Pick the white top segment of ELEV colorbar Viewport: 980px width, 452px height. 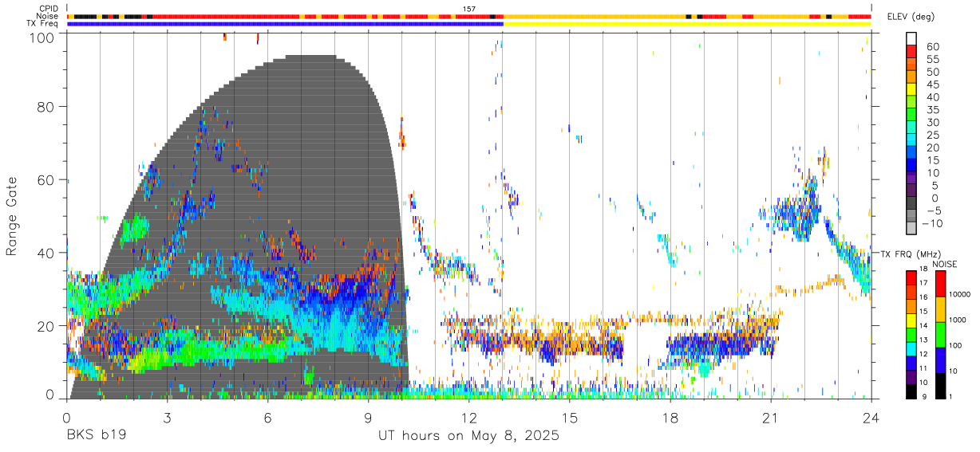pyautogui.click(x=911, y=39)
